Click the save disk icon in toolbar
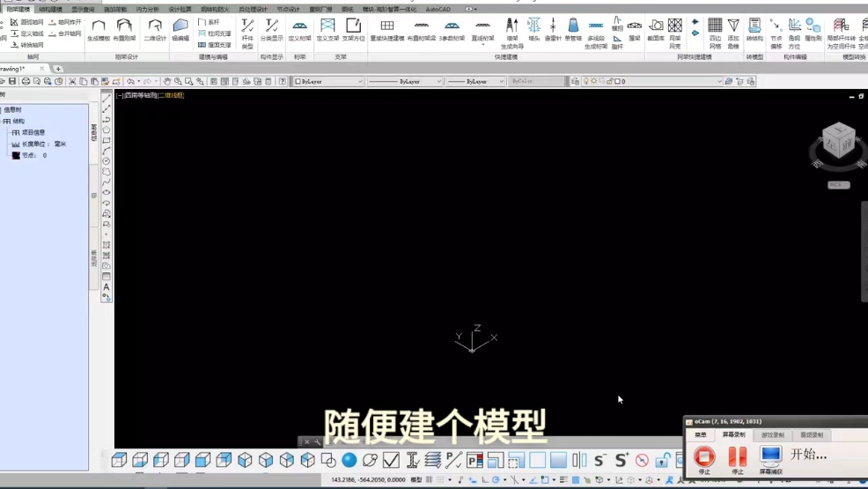 [12, 81]
